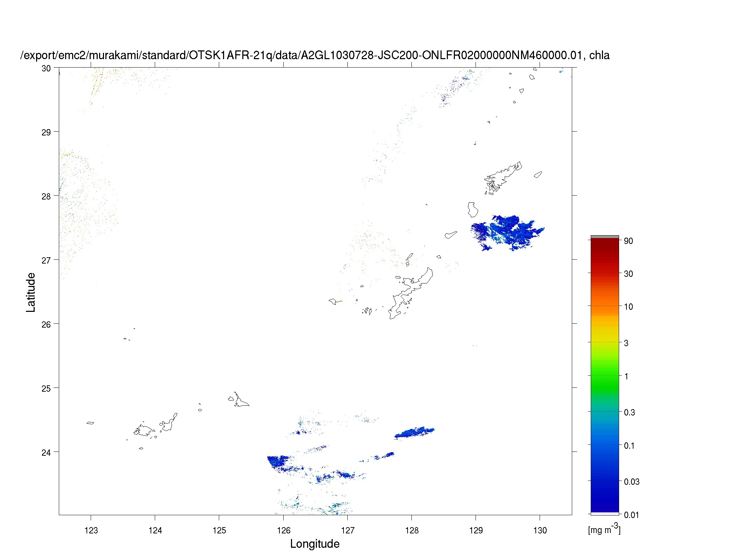This screenshot has width=735, height=560.
Task: Click longitude tick label 123
Action: click(91, 531)
